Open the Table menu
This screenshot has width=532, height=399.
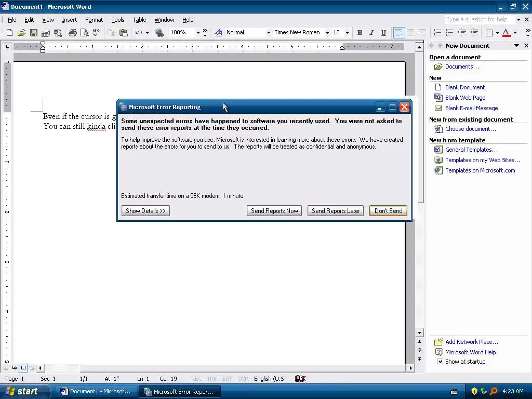click(x=139, y=20)
